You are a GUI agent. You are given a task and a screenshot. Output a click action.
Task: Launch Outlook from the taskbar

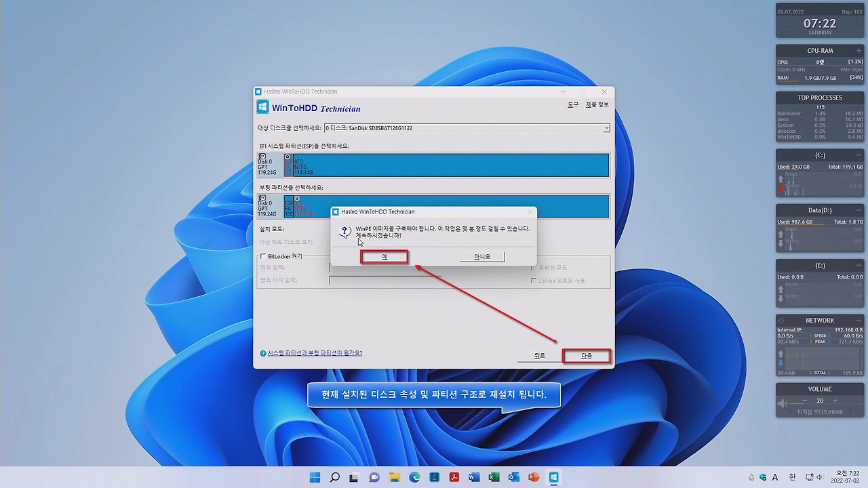pos(514,477)
